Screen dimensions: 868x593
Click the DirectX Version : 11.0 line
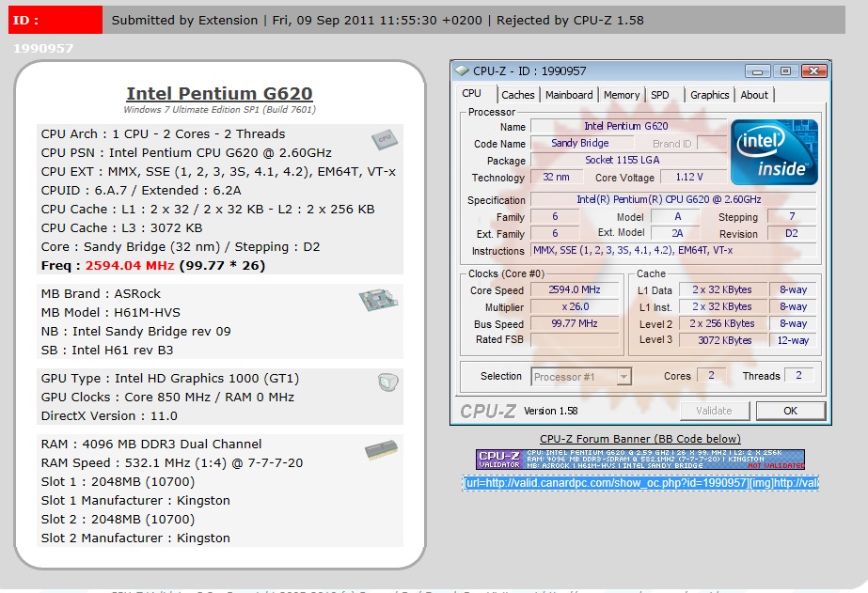[x=109, y=416]
